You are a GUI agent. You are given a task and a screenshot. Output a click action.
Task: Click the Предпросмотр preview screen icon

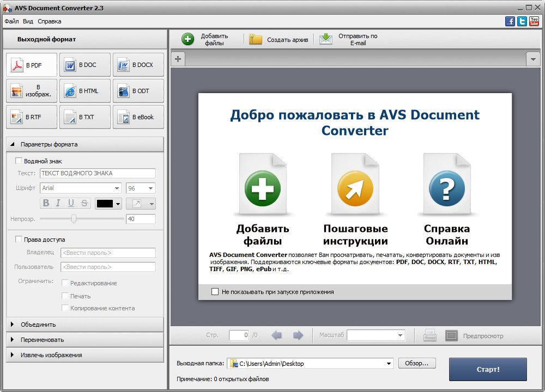pyautogui.click(x=451, y=336)
